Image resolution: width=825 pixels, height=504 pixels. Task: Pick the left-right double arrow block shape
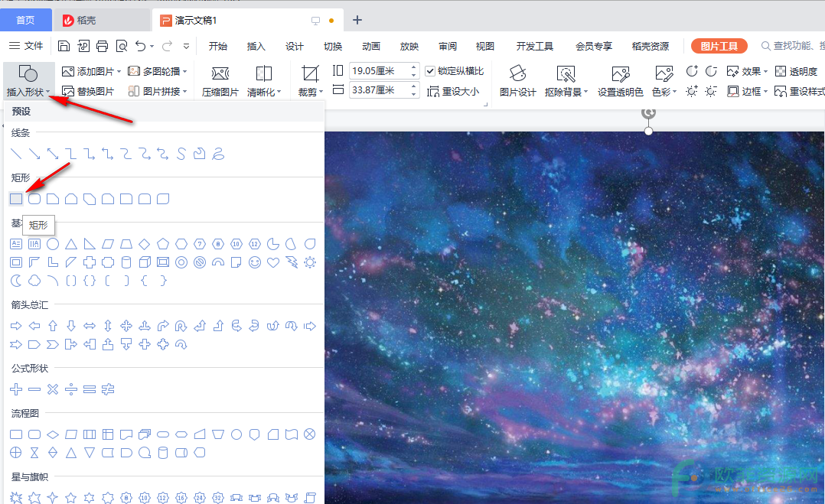coord(90,326)
